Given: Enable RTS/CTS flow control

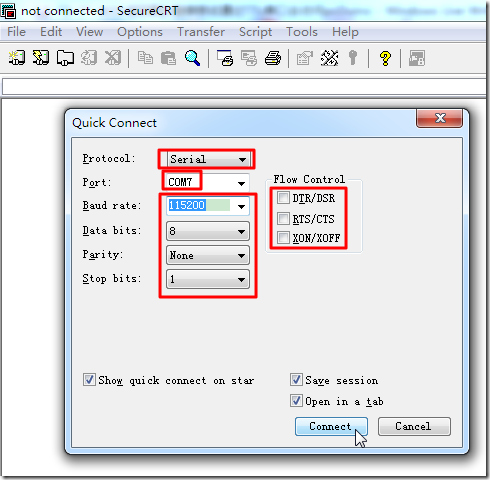Looking at the screenshot, I should point(283,219).
